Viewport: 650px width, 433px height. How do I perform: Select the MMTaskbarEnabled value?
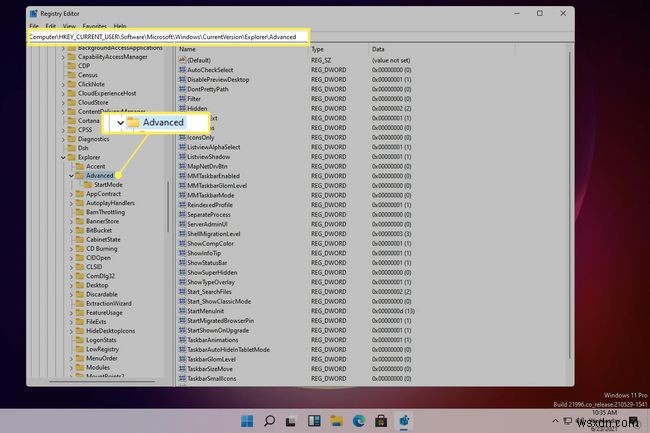coord(213,176)
